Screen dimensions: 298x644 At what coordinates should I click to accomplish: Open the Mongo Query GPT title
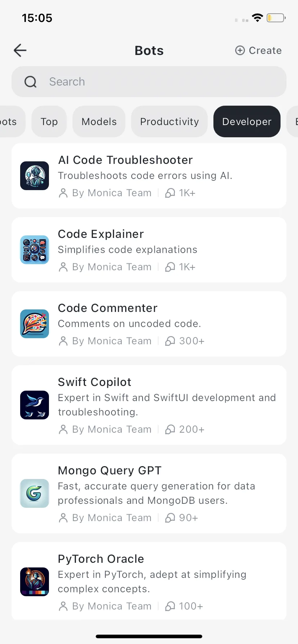coord(110,470)
